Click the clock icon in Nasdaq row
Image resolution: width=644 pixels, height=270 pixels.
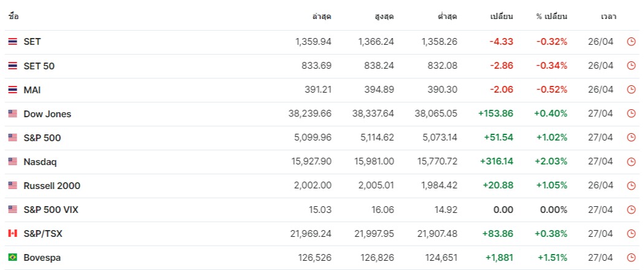pyautogui.click(x=631, y=161)
